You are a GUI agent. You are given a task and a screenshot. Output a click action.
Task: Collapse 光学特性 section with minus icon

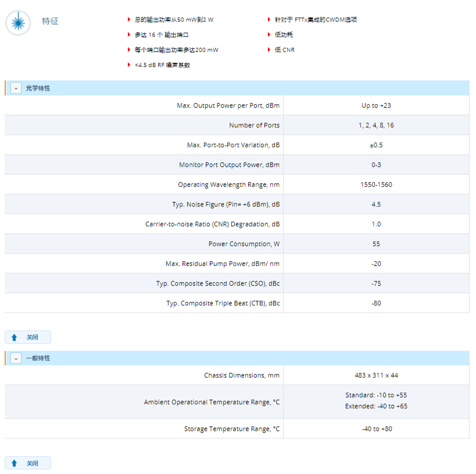(x=16, y=88)
